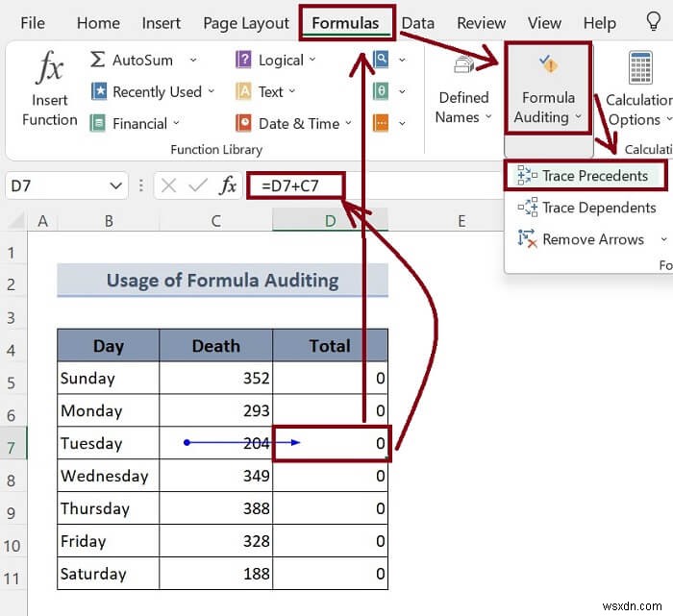Click the Trace Precedents label
The width and height of the screenshot is (673, 616).
click(595, 176)
